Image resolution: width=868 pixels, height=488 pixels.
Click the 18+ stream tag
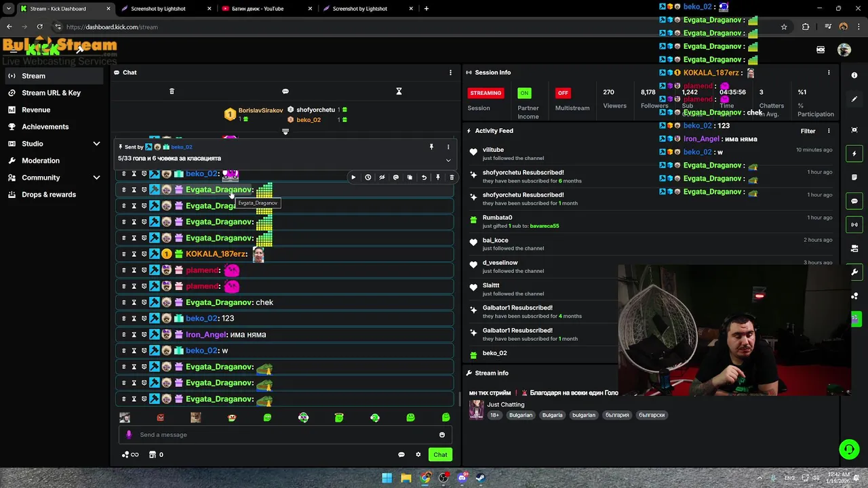tap(494, 415)
